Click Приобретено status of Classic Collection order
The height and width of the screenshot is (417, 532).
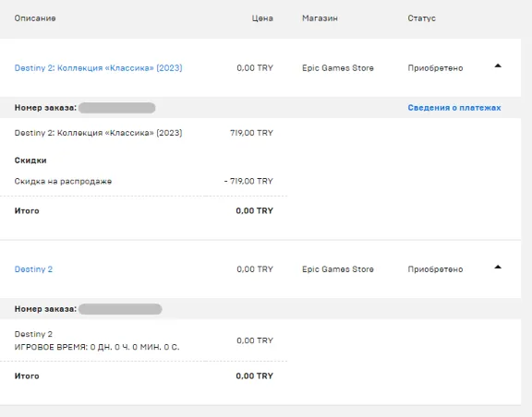click(435, 68)
